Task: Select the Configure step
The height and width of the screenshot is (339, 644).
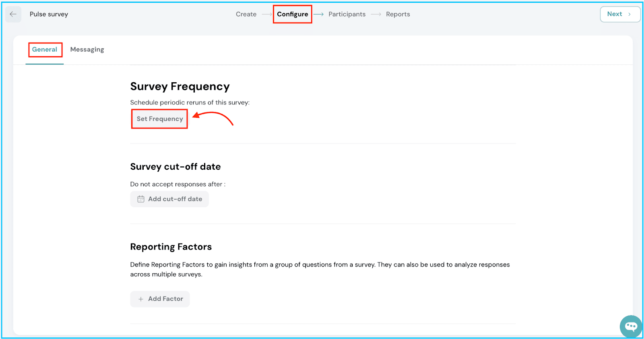Action: 292,14
